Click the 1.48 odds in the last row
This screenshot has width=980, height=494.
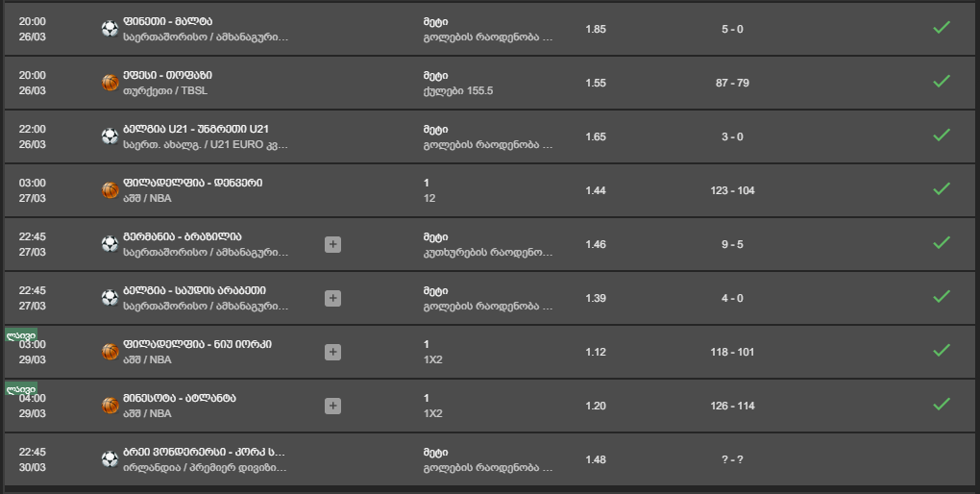point(596,459)
